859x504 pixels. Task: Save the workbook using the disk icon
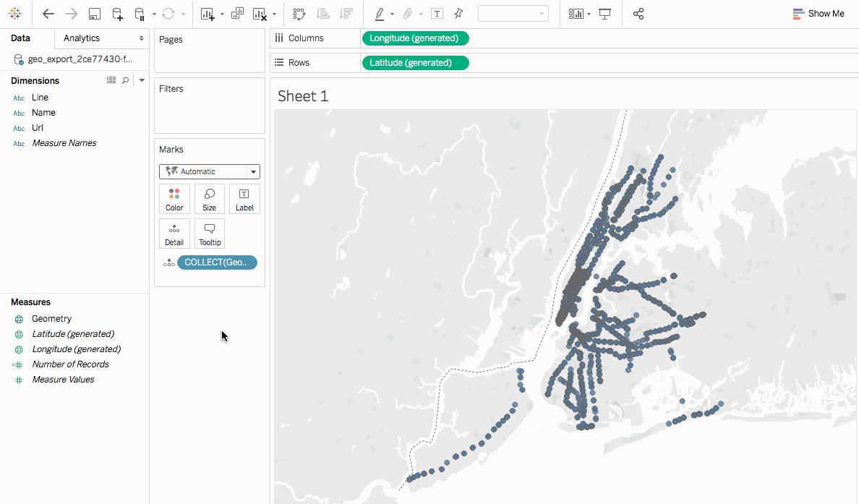94,14
